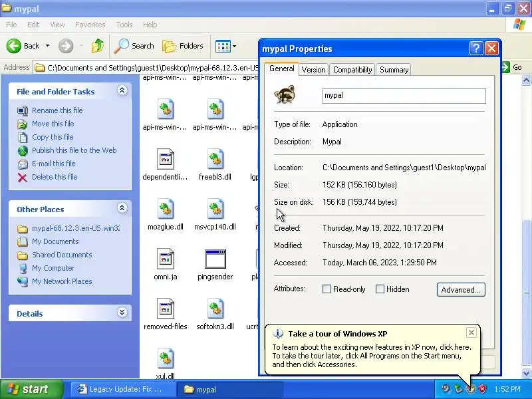Select the omni.ja file icon
Screen dimensions: 532x399
(x=166, y=259)
